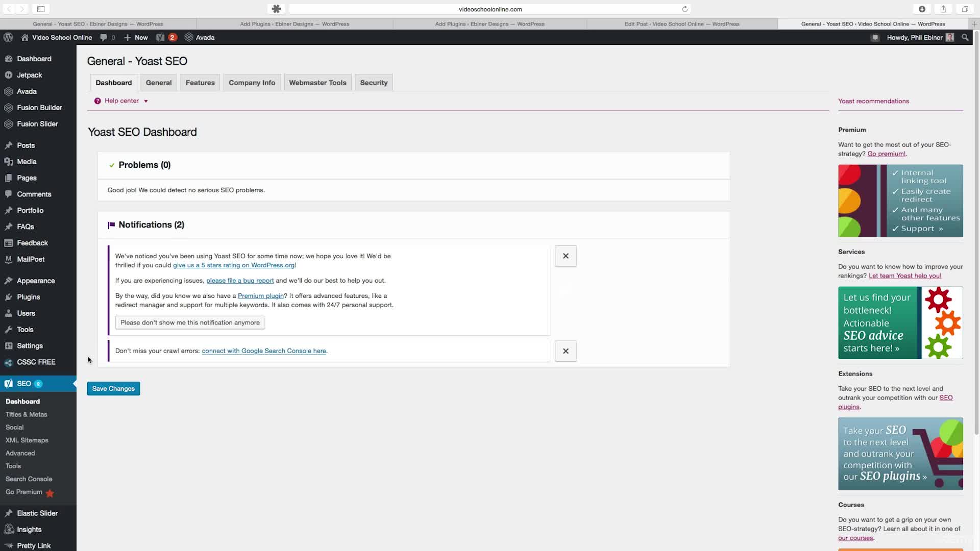
Task: Dismiss the 5 stars rating notification
Action: 566,256
